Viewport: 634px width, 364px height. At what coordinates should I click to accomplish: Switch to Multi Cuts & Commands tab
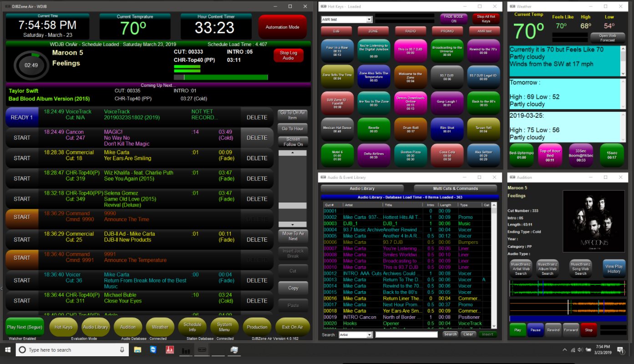(455, 188)
